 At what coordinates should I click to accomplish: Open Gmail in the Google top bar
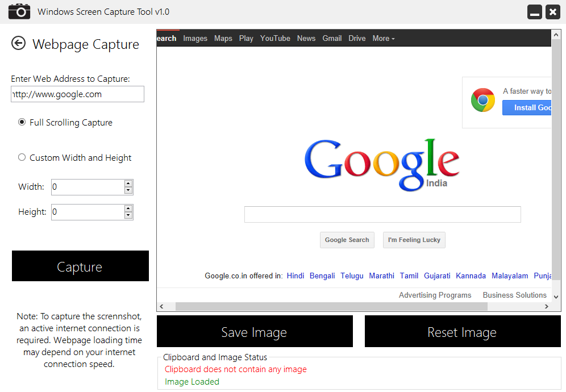332,38
